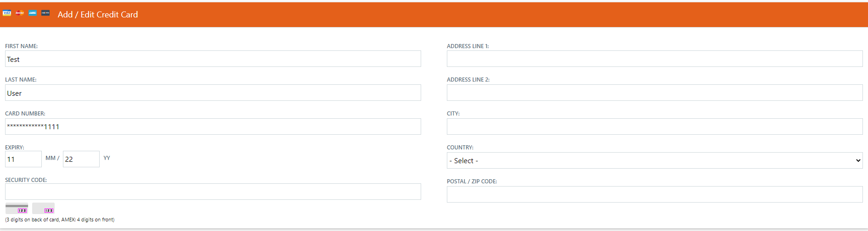
Task: Click the American Express card icon
Action: (x=33, y=13)
